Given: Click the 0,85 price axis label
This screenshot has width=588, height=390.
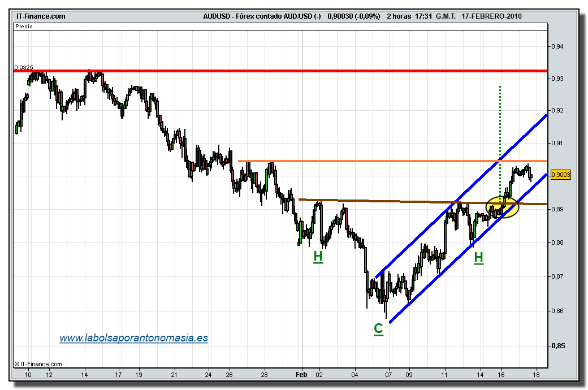Looking at the screenshot, I should click(x=557, y=346).
